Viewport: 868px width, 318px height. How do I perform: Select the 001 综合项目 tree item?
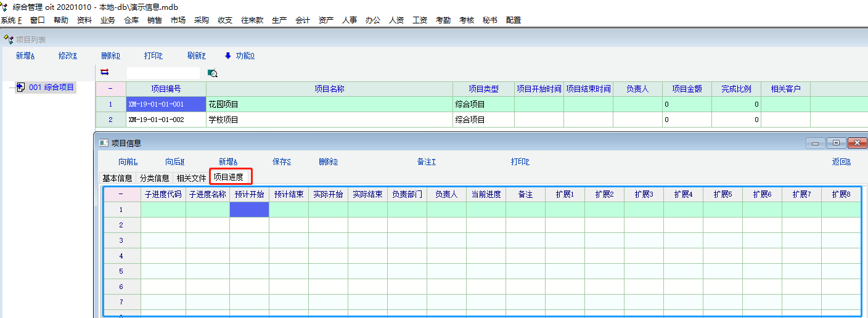52,88
